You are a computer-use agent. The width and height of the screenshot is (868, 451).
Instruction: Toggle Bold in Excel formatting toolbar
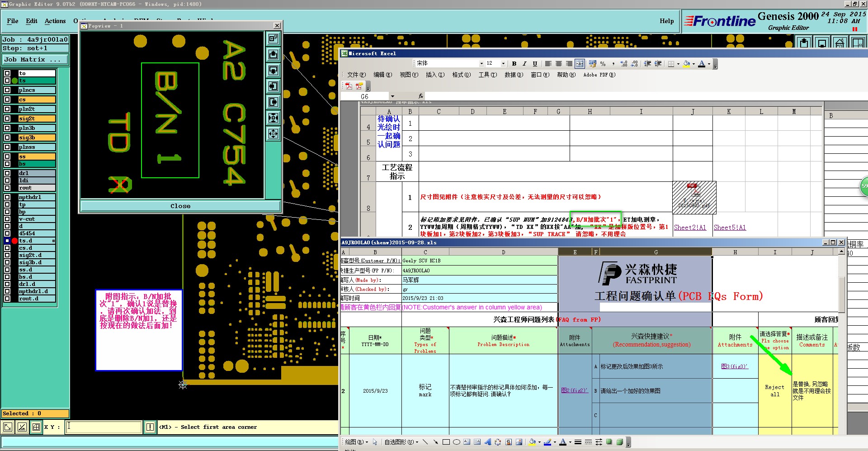click(514, 64)
